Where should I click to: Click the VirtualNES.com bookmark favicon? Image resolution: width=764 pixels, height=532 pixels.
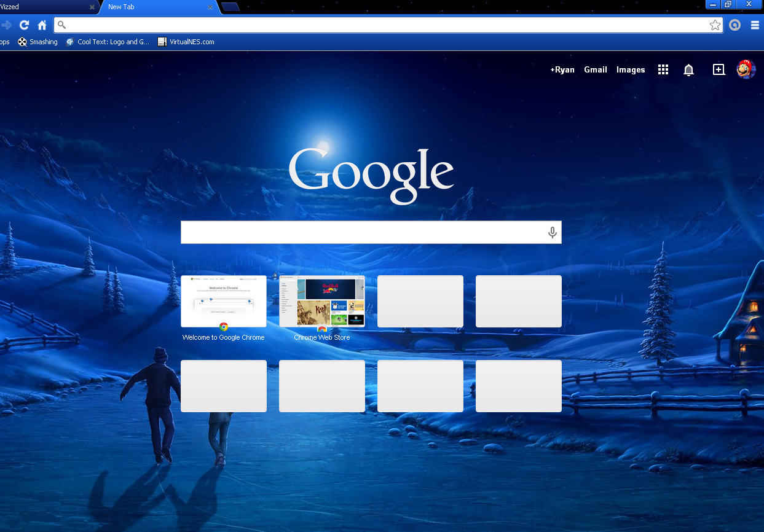pyautogui.click(x=162, y=42)
